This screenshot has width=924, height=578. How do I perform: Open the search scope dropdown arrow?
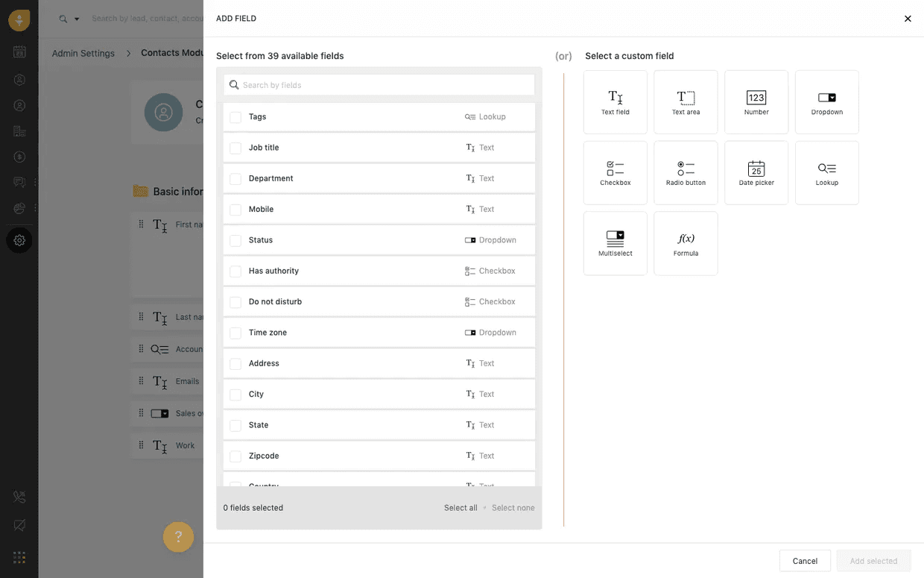[x=76, y=19]
